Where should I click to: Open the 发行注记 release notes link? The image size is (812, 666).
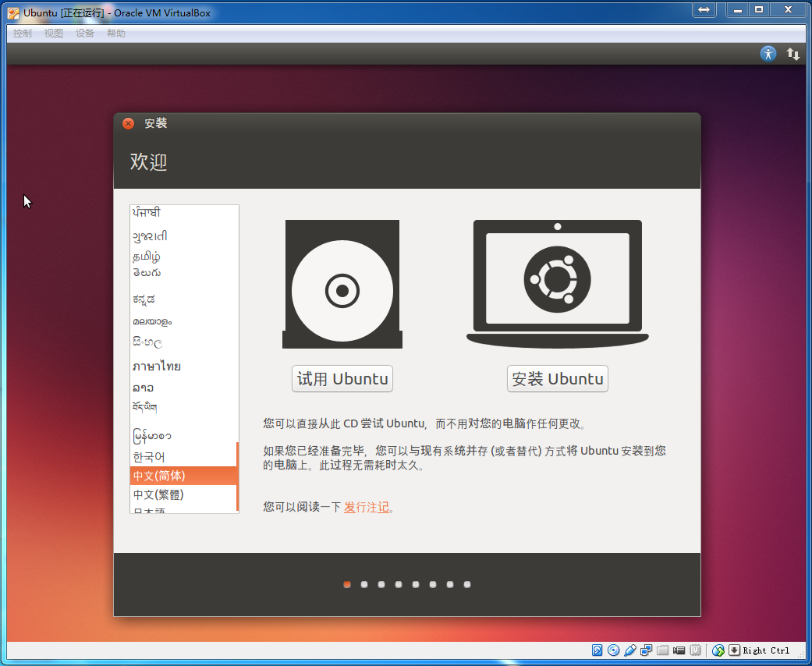[367, 507]
